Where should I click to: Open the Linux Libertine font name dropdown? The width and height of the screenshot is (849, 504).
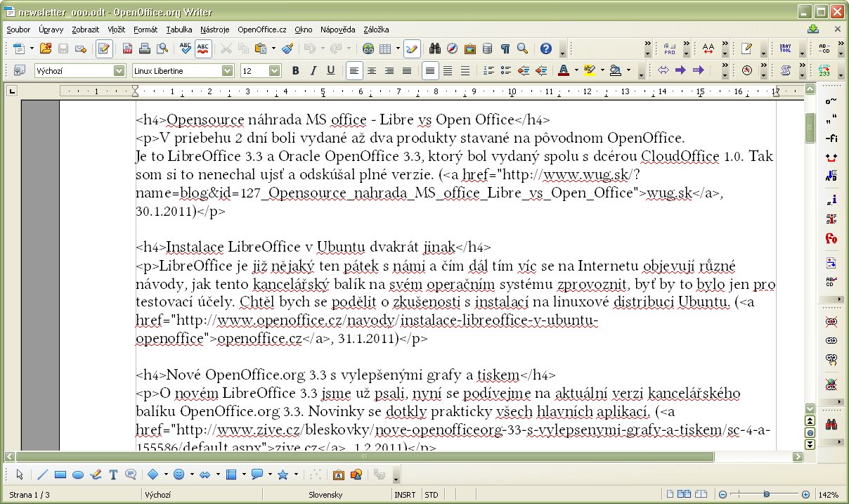click(x=228, y=70)
